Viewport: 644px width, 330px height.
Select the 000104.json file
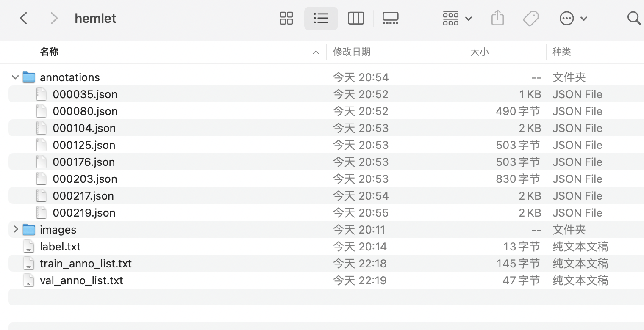[84, 128]
